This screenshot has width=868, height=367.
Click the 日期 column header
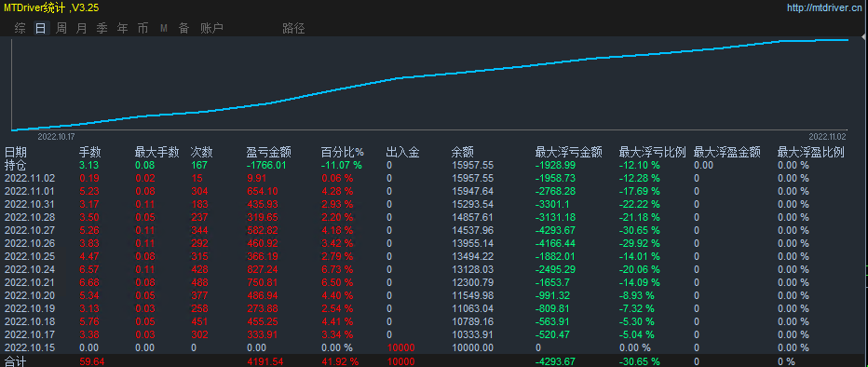16,152
